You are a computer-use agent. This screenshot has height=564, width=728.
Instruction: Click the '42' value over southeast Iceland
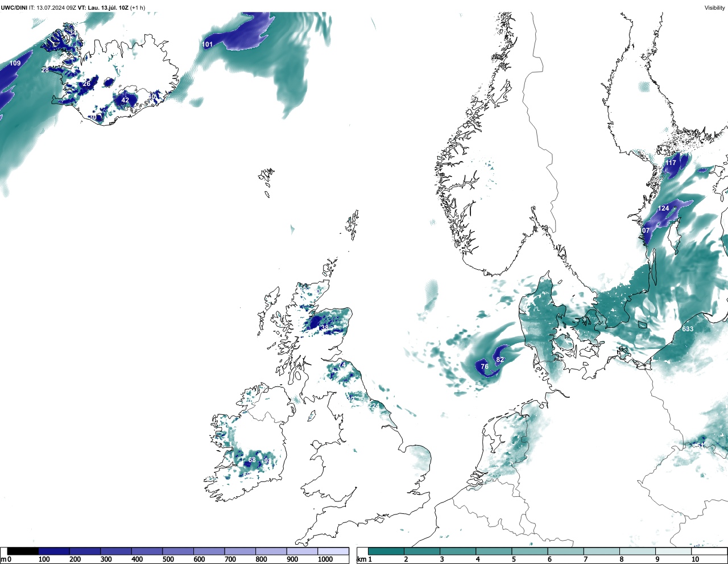pyautogui.click(x=125, y=100)
